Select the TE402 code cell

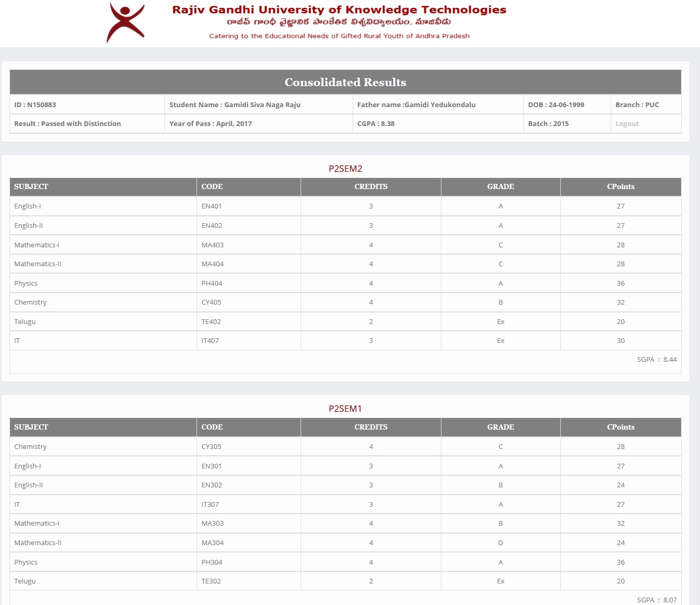249,322
